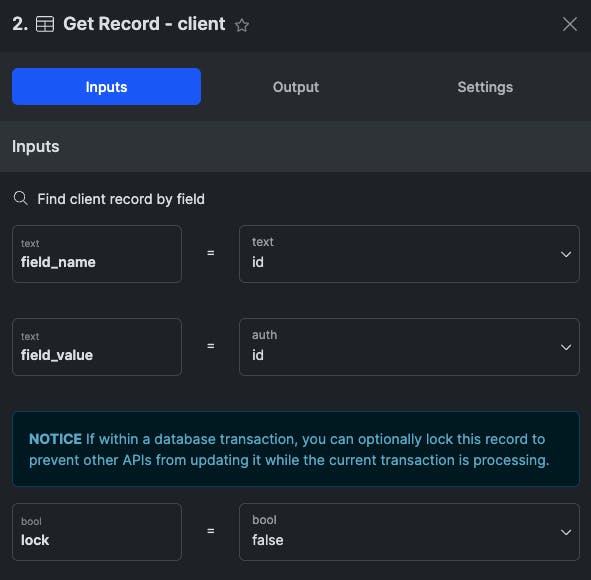Screen dimensions: 591x580
Task: Expand the field_name value dropdown chevron
Action: tap(565, 254)
